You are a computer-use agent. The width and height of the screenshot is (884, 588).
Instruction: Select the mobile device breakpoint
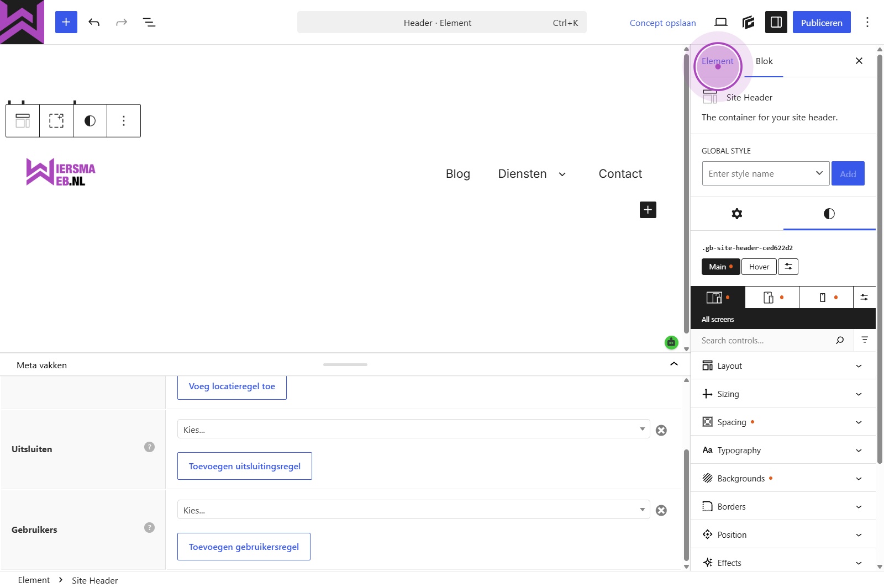pyautogui.click(x=827, y=298)
